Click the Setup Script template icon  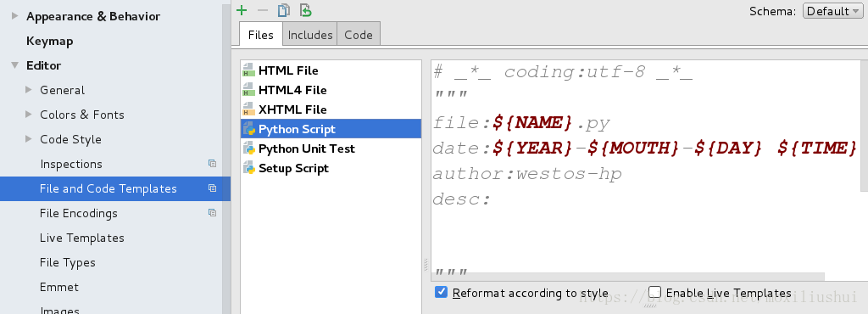(248, 168)
